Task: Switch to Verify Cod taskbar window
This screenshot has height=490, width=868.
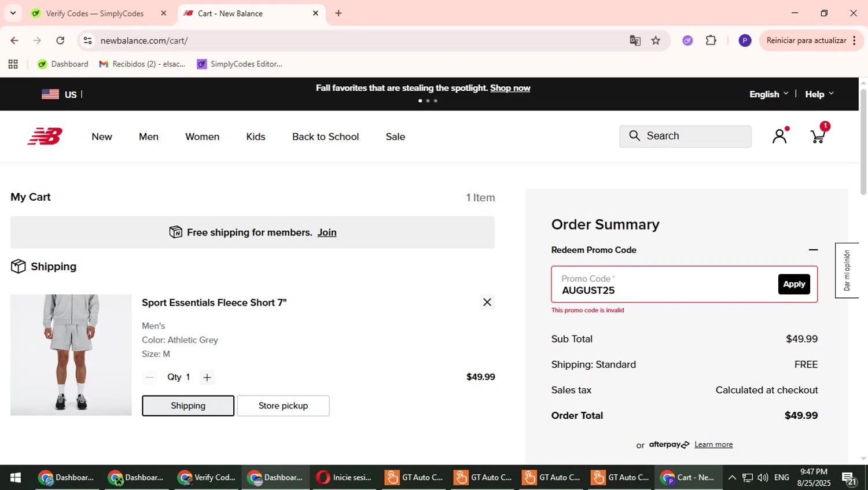Action: [207, 477]
